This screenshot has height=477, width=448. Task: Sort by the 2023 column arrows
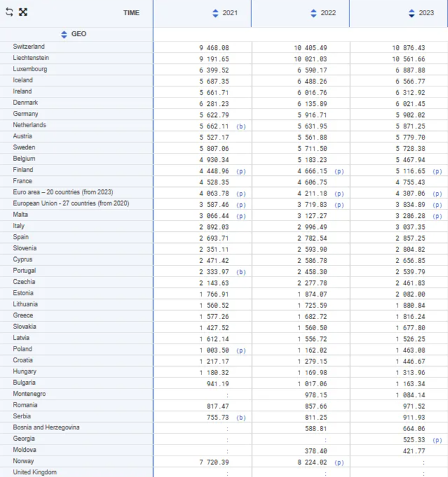[x=412, y=13]
